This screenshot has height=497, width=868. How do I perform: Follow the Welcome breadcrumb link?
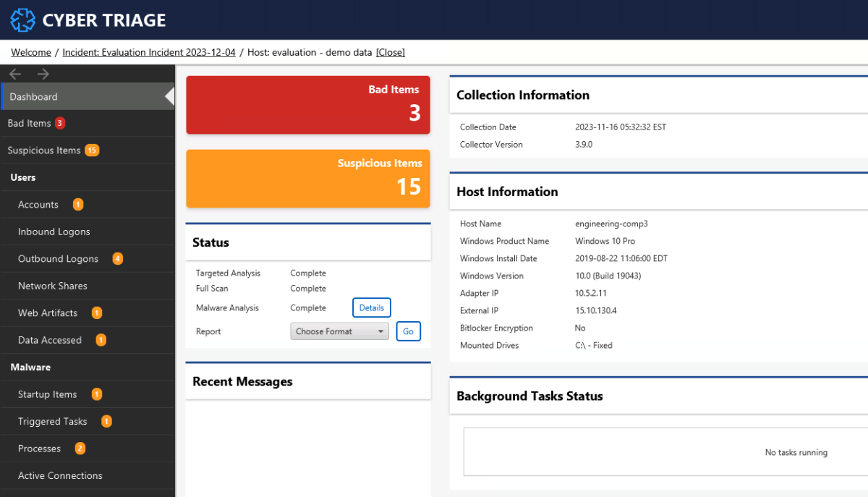click(30, 52)
